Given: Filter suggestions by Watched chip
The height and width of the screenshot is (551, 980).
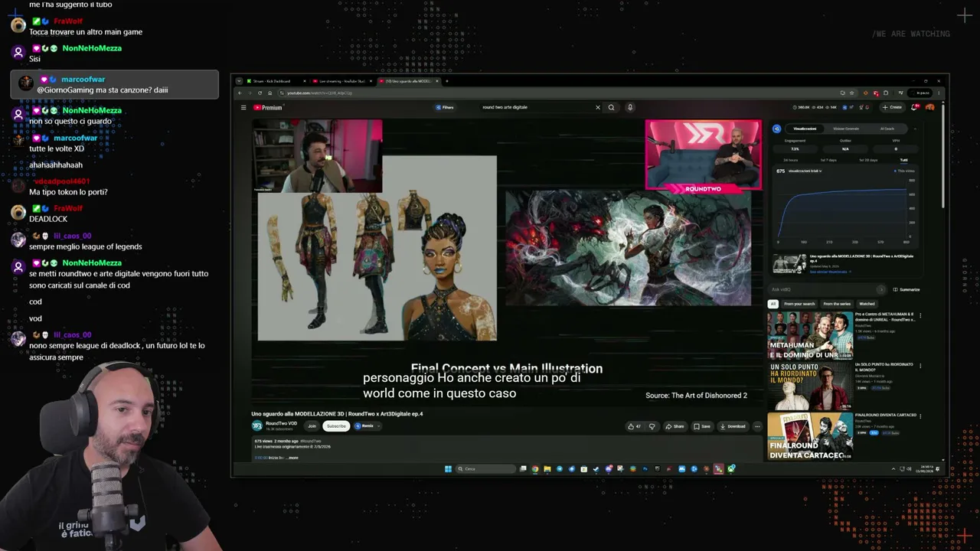Looking at the screenshot, I should point(867,304).
